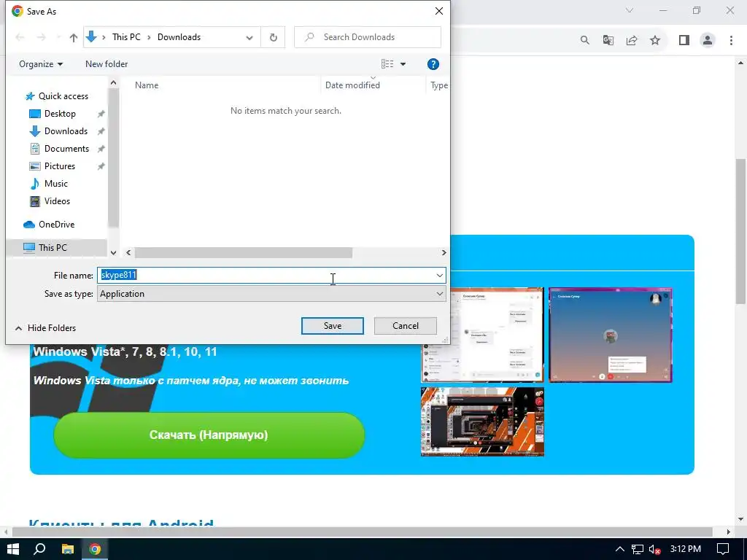Screen dimensions: 747x560
Task: Cancel the Save As dialog
Action: 406,326
